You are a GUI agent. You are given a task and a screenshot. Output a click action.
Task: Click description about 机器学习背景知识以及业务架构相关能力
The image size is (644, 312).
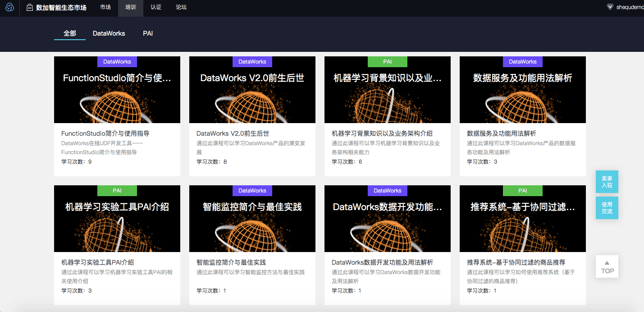[386, 148]
